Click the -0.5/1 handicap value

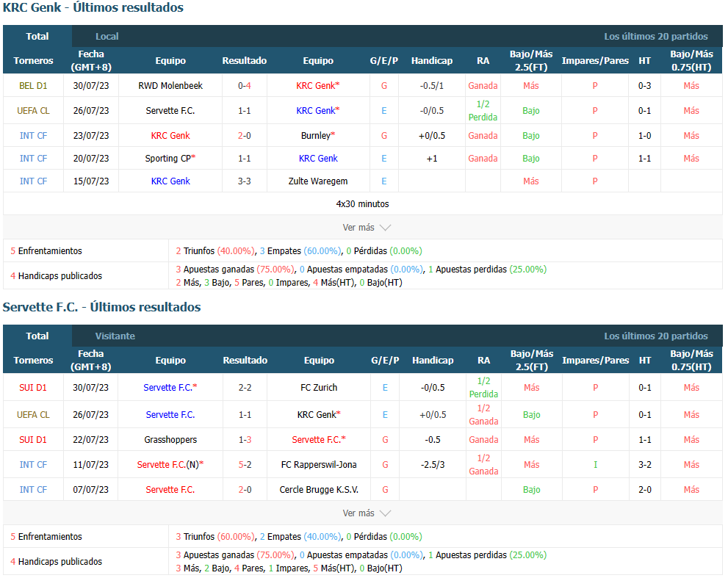pyautogui.click(x=432, y=85)
